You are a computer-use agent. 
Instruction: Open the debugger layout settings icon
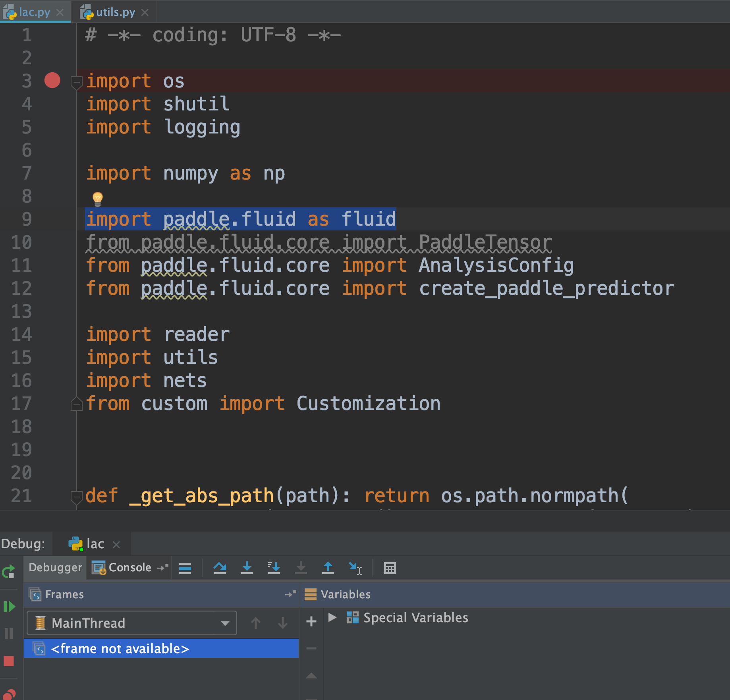[x=390, y=567]
